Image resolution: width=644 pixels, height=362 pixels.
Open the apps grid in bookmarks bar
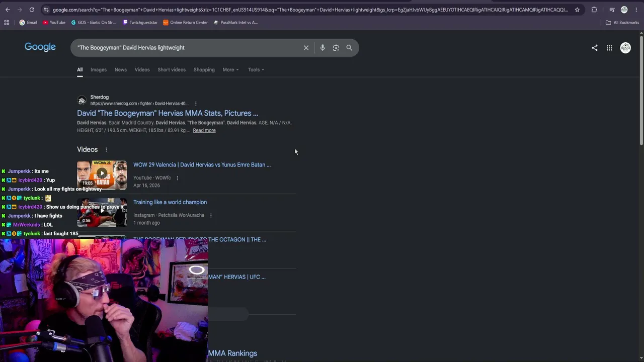tap(7, 23)
